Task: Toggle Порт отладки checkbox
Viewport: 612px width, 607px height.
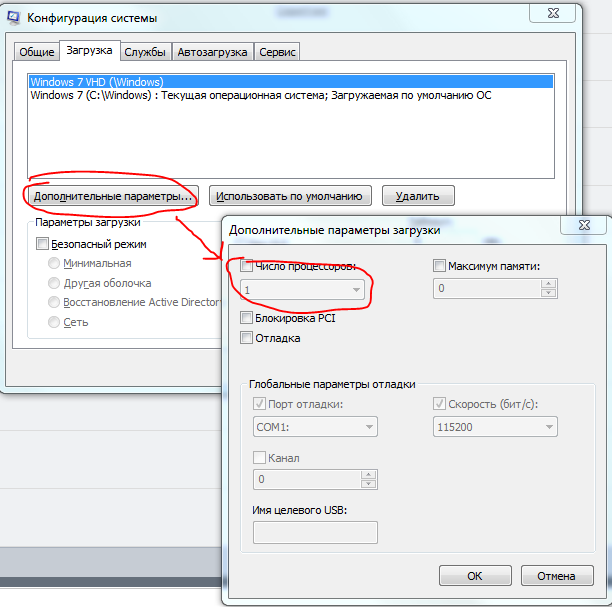Action: click(x=259, y=404)
